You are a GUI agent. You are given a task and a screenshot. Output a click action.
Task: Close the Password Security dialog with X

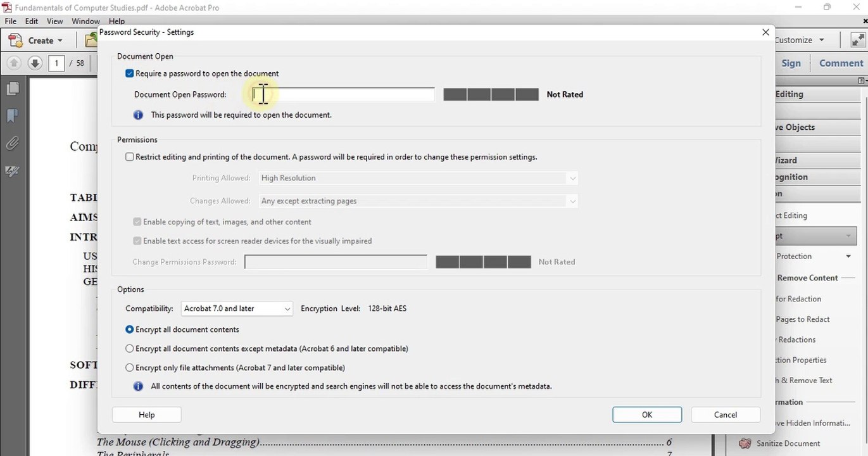click(765, 32)
